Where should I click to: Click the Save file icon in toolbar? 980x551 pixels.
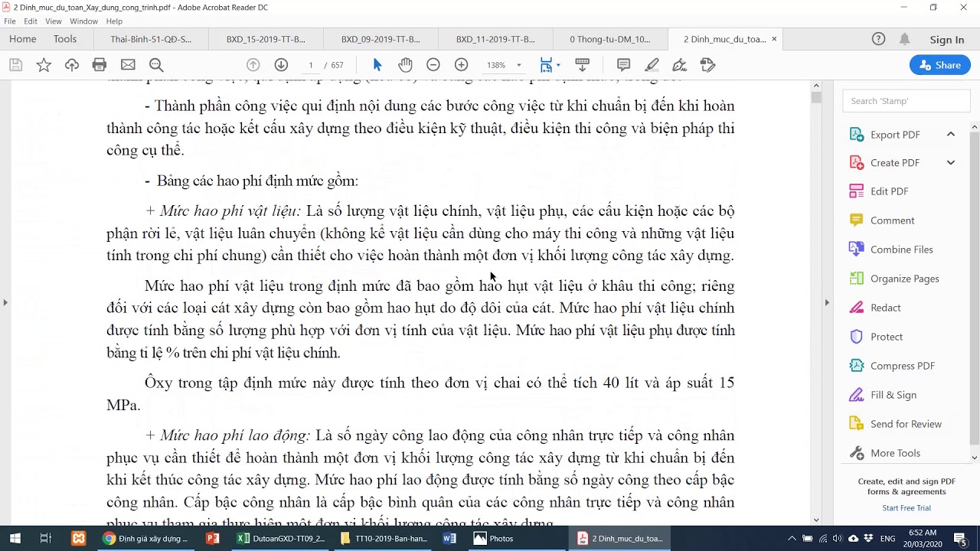click(x=15, y=65)
